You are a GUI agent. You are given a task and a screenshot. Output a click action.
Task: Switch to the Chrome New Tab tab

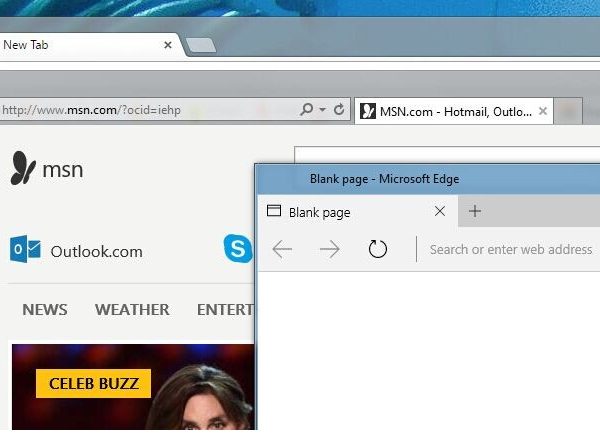pyautogui.click(x=70, y=45)
